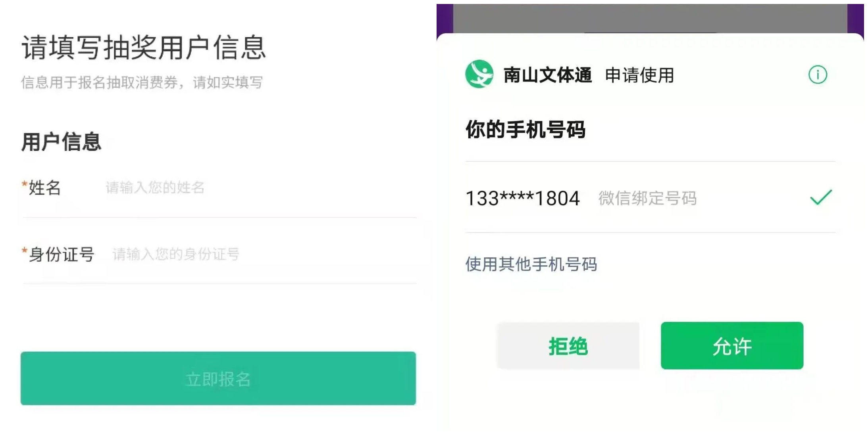Image resolution: width=868 pixels, height=435 pixels.
Task: Click the 你的手机号码 heading
Action: [525, 130]
